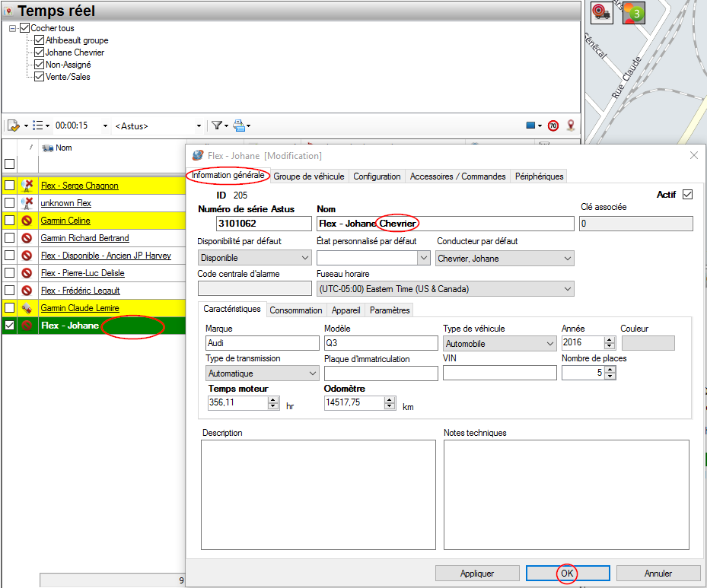Click the edit pencil icon in toolbar
The width and height of the screenshot is (707, 588).
(x=13, y=126)
